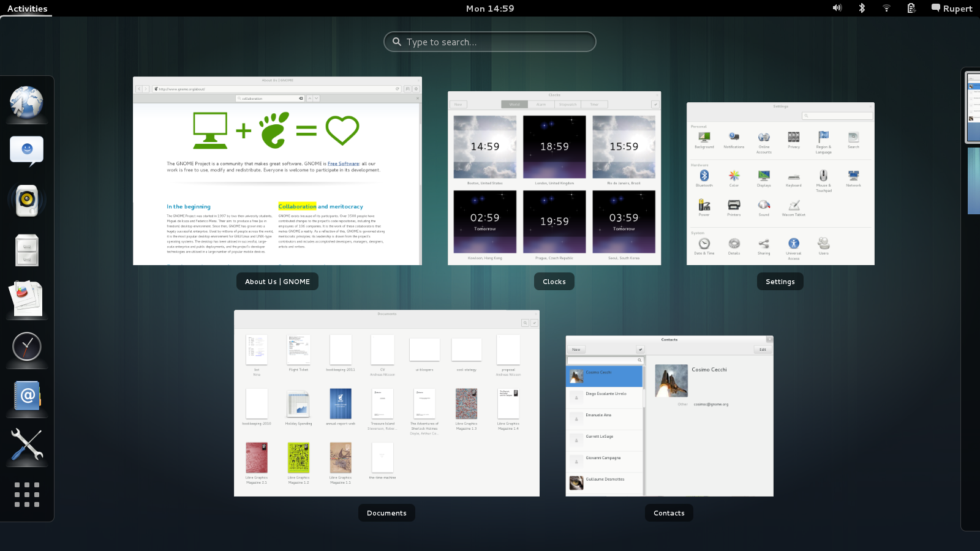Launch Rhythmbox music player from the dock
Screen dimensions: 980x551
tap(26, 200)
